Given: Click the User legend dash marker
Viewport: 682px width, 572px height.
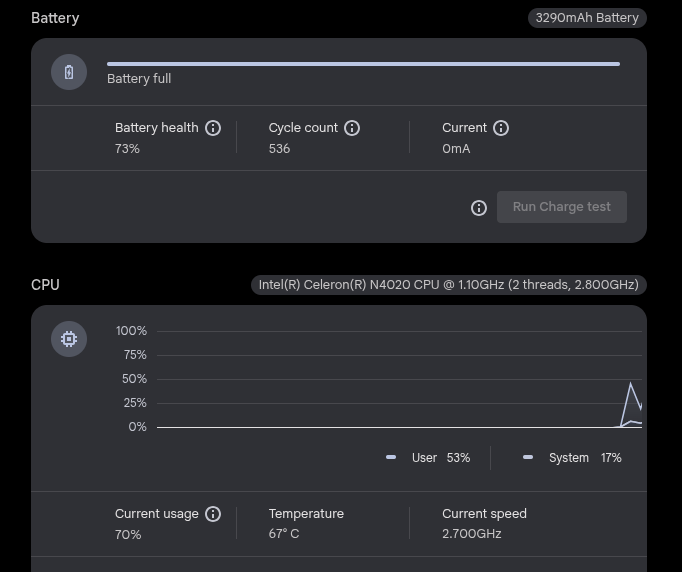Looking at the screenshot, I should click(x=391, y=457).
